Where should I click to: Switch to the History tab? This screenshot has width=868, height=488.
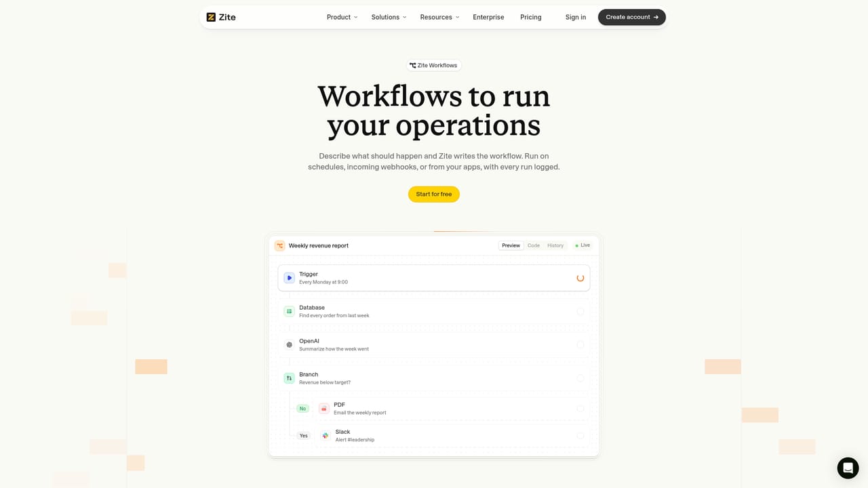(555, 245)
